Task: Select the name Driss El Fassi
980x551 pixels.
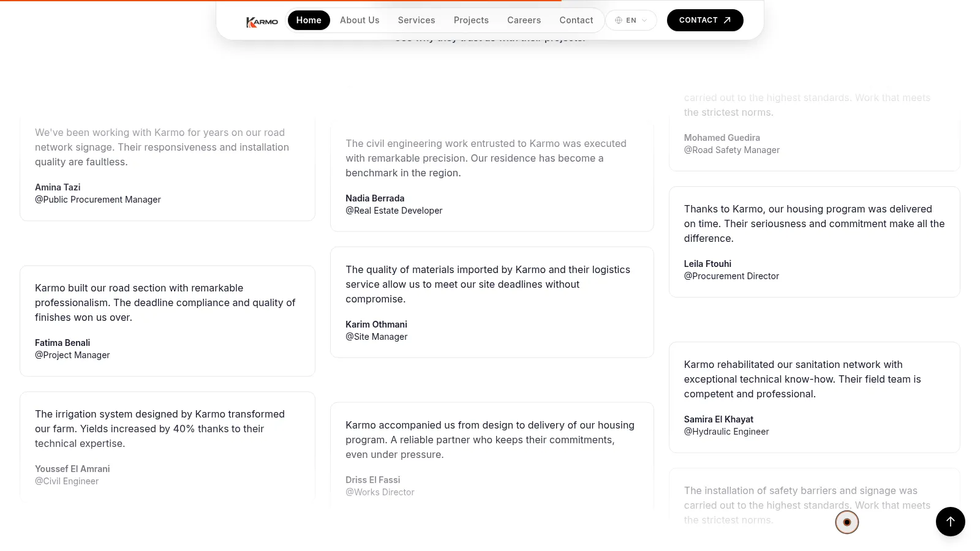Action: [x=373, y=480]
